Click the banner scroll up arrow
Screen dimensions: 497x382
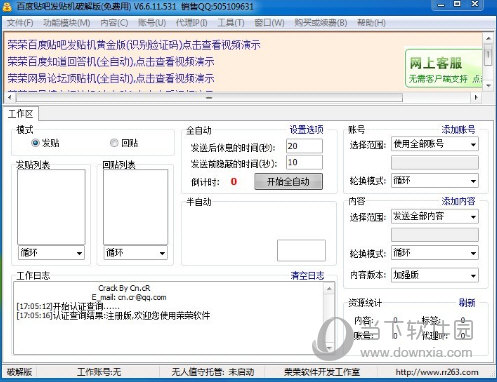(x=488, y=38)
